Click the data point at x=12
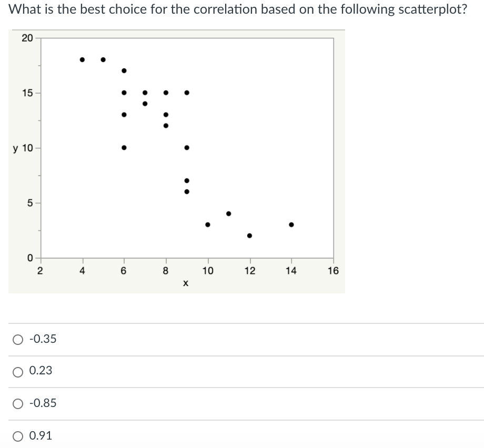484x448 pixels. [x=249, y=236]
